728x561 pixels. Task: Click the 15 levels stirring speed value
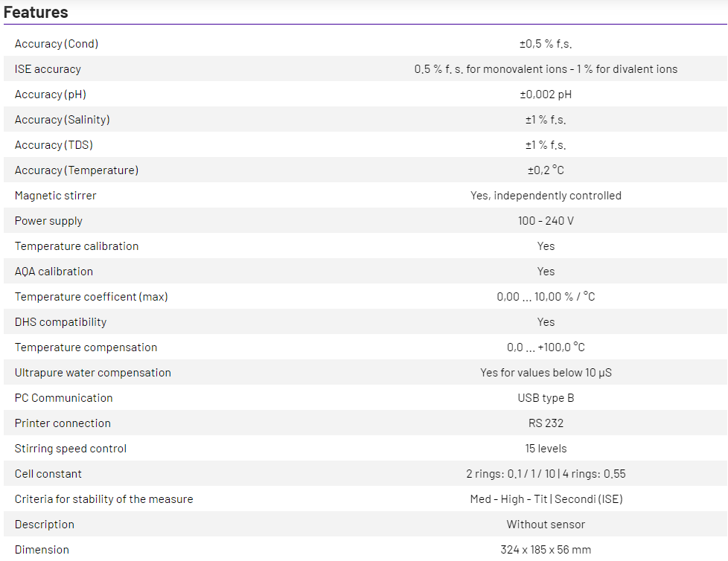[546, 449]
